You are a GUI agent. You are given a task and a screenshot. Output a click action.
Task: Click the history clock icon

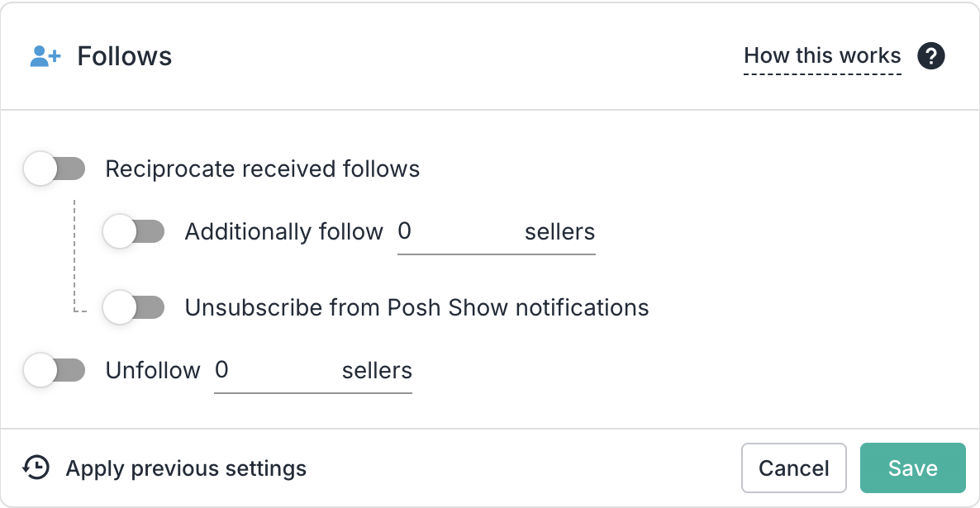(x=36, y=468)
